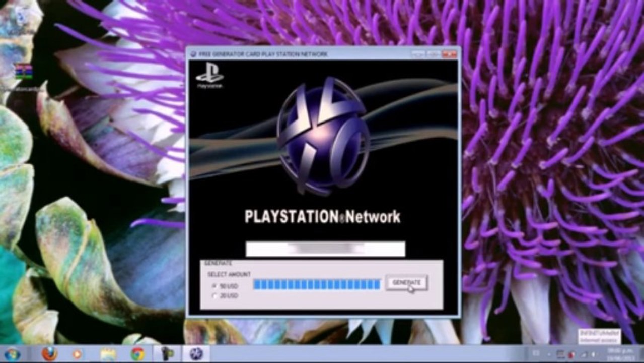
Task: Minimize the Free Generator Card window
Action: click(x=418, y=54)
